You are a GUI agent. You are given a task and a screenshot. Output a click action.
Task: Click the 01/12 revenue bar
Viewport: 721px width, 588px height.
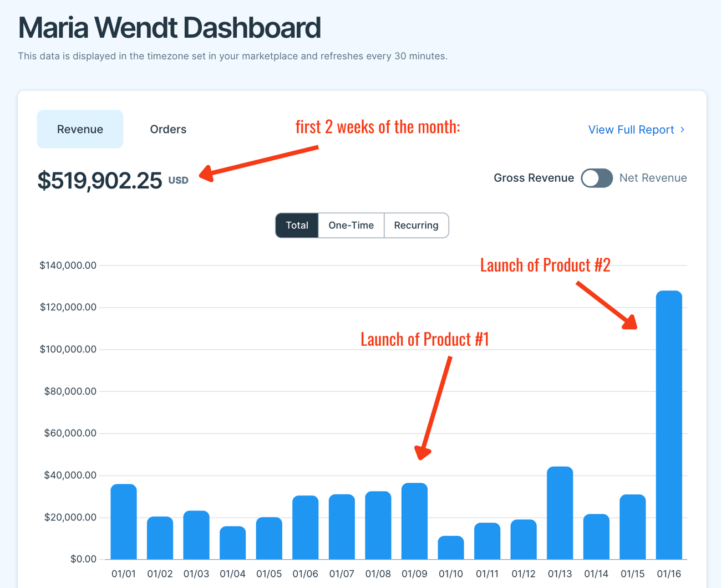524,539
